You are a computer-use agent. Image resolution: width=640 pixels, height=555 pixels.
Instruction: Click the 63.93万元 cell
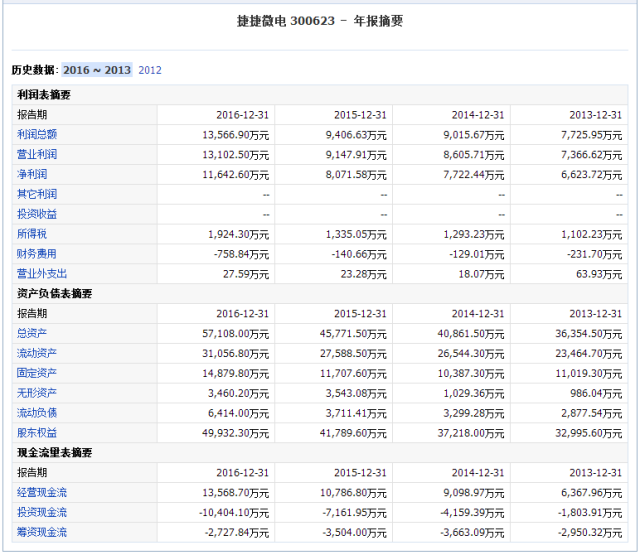[599, 274]
